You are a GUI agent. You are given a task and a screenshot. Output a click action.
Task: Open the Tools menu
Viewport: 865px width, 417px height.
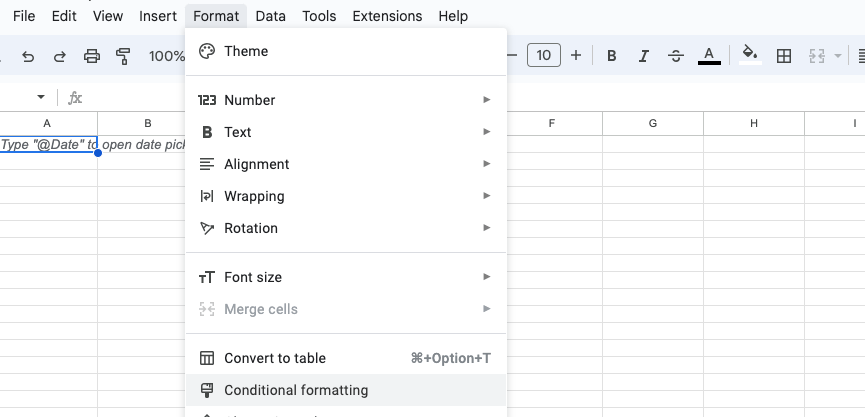click(319, 16)
